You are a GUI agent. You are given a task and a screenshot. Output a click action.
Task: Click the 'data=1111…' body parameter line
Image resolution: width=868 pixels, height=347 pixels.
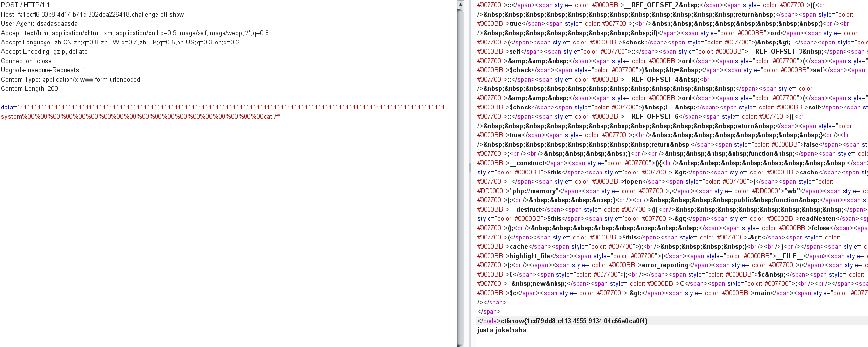[x=223, y=107]
